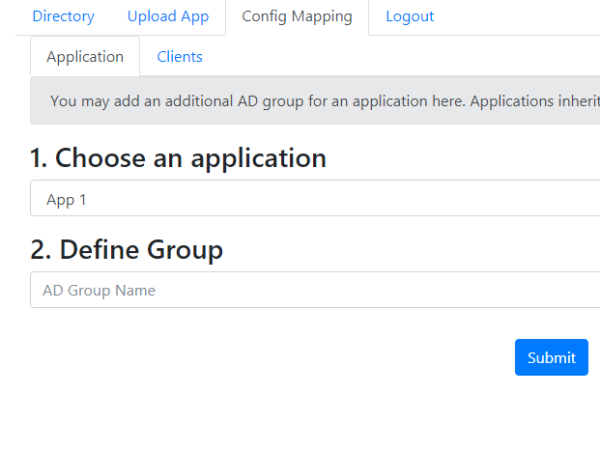
Task: View the Clients config mapping
Action: (x=179, y=57)
